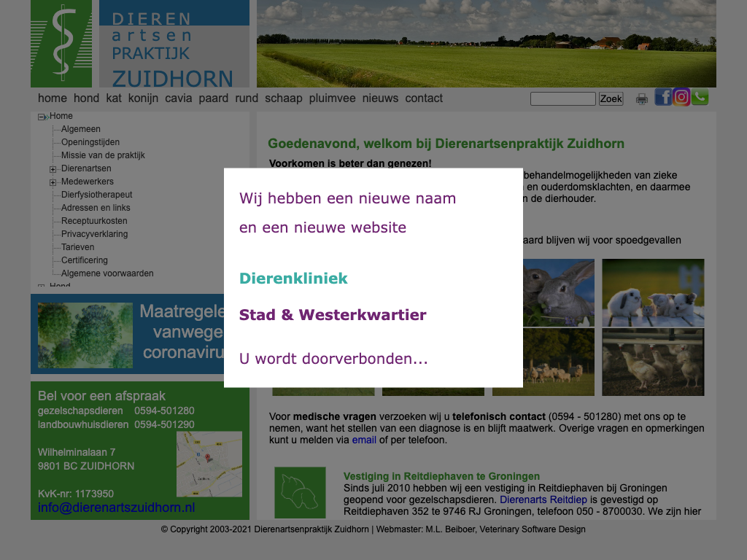Open the 'hond' menu item
Screen dimensions: 747x560
pyautogui.click(x=86, y=98)
